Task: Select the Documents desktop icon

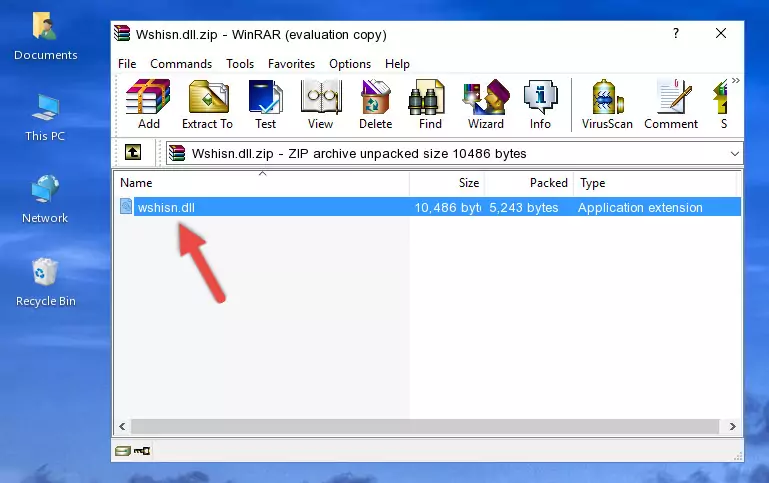Action: click(46, 36)
